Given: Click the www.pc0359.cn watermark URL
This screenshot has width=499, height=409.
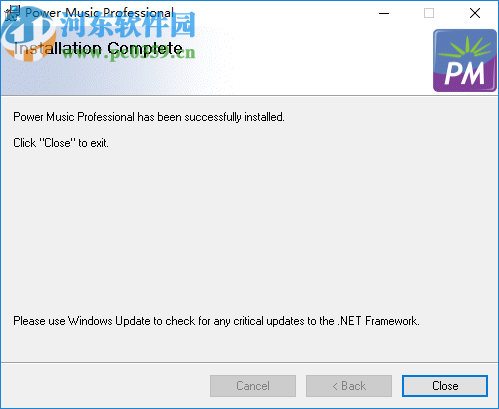Looking at the screenshot, I should [128, 53].
